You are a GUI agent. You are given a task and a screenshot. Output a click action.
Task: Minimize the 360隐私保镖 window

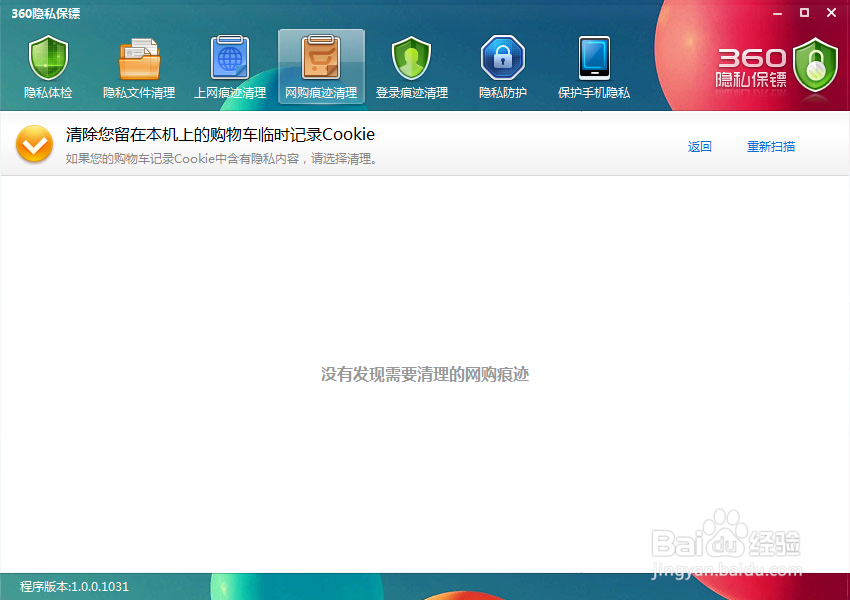point(777,13)
